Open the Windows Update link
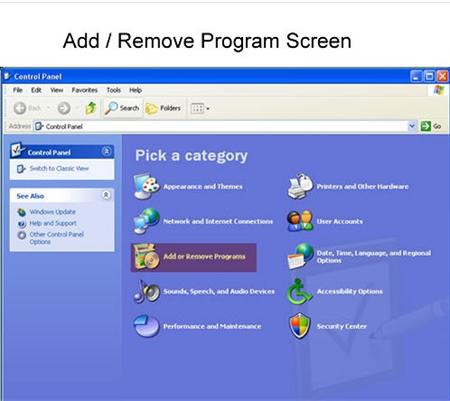450x401 pixels. coord(52,212)
